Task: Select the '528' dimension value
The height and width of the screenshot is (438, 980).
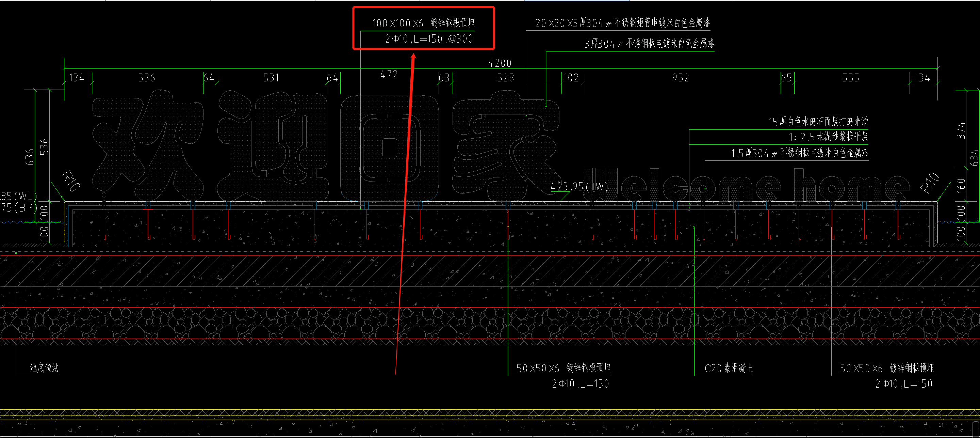Action: click(506, 78)
